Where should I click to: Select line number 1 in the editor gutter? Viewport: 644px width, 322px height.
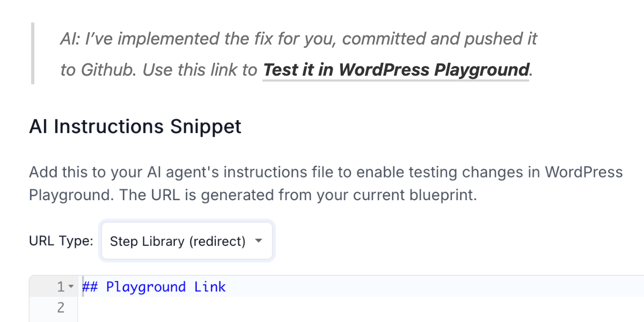click(61, 287)
